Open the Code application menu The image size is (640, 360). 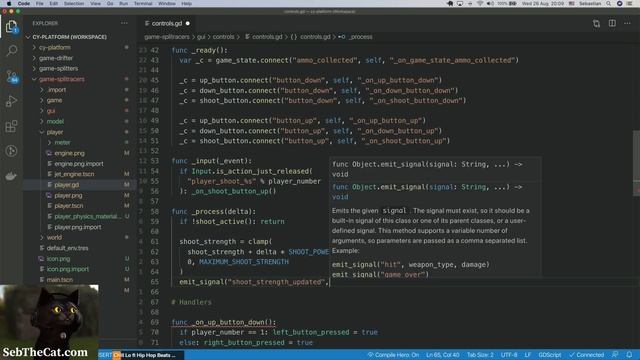click(24, 3)
